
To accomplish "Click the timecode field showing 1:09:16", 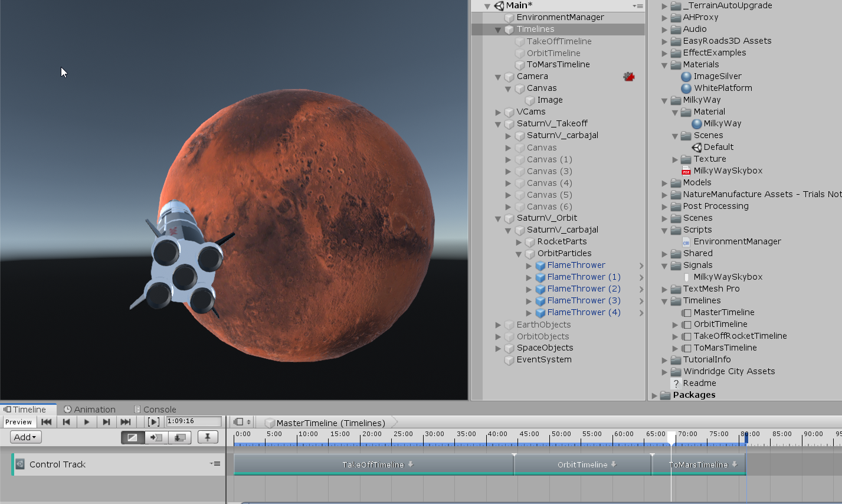I will click(194, 421).
